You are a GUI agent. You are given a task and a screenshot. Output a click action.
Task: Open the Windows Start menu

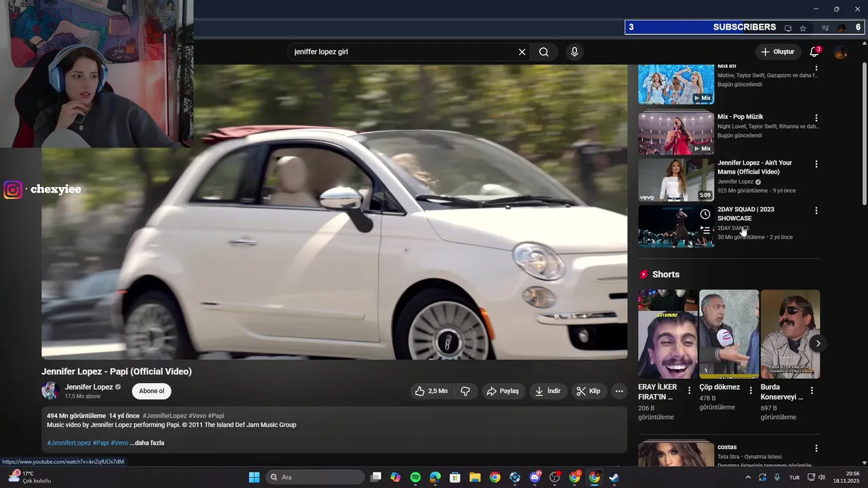pyautogui.click(x=254, y=477)
